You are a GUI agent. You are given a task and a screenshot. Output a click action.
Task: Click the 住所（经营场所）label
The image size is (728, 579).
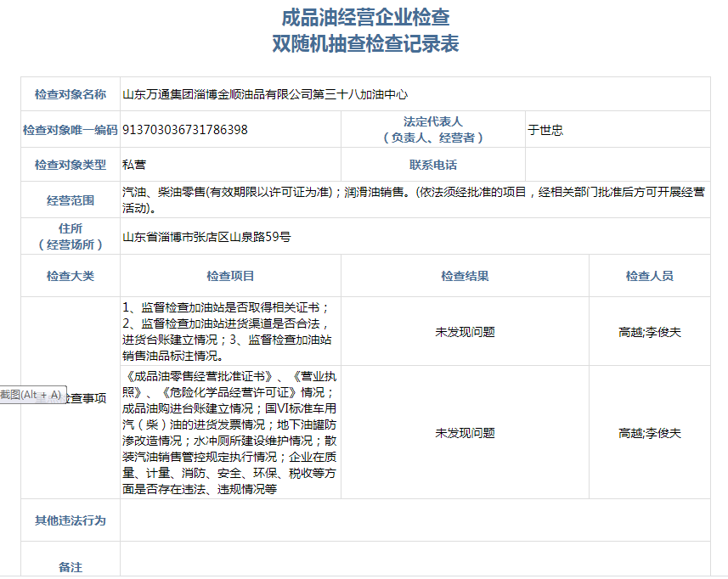[x=71, y=236]
